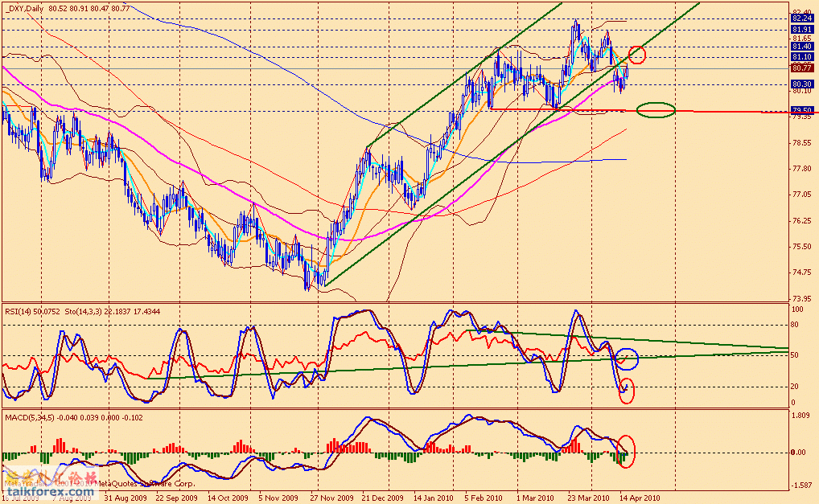The width and height of the screenshot is (819, 504).
Task: Click the 100 value on oscillator scale
Action: point(797,309)
